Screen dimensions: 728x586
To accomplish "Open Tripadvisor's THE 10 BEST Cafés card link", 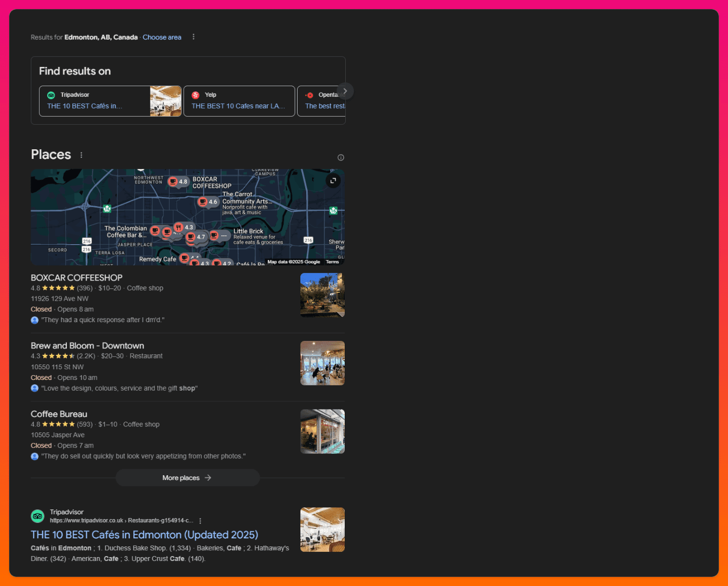I will coord(85,106).
